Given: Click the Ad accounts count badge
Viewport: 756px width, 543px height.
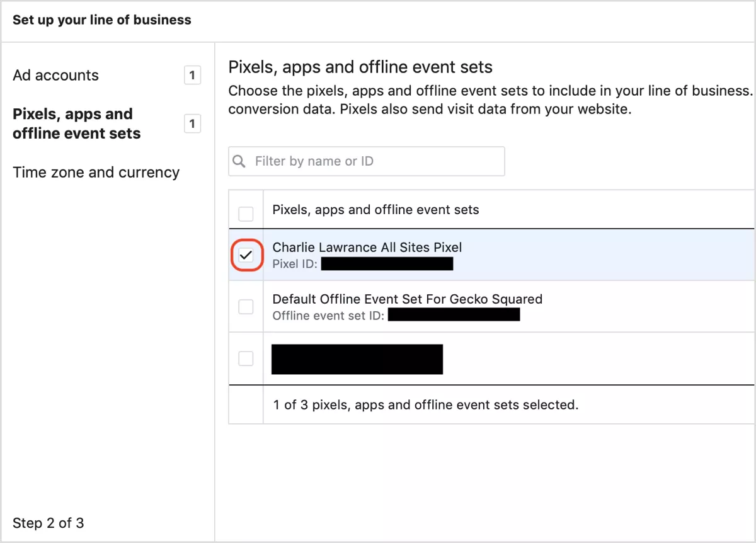Looking at the screenshot, I should pyautogui.click(x=192, y=76).
